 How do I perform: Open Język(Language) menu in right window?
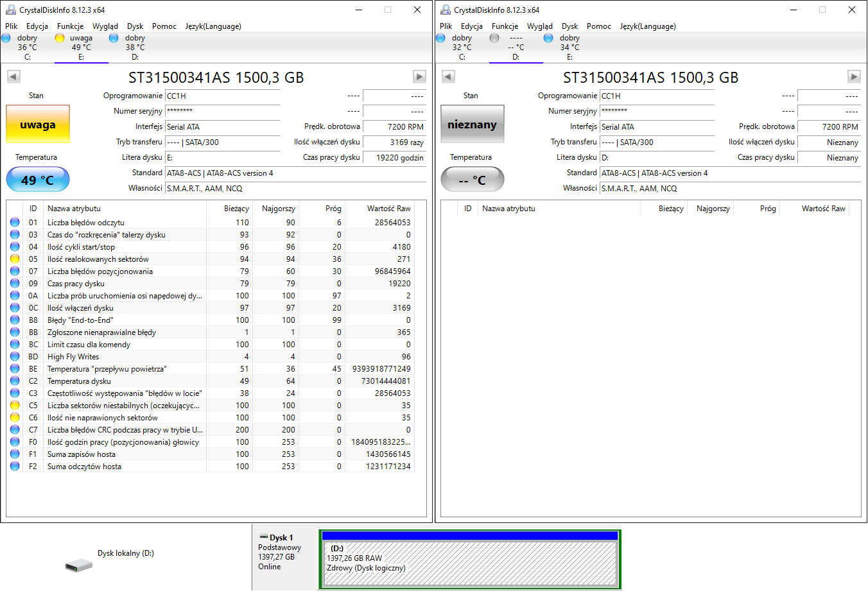coord(648,26)
